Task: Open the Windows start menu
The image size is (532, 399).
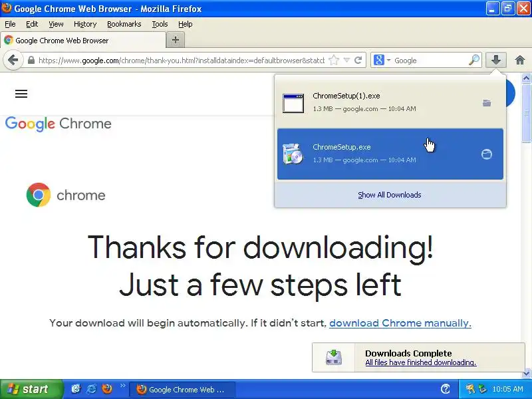Action: click(x=31, y=389)
